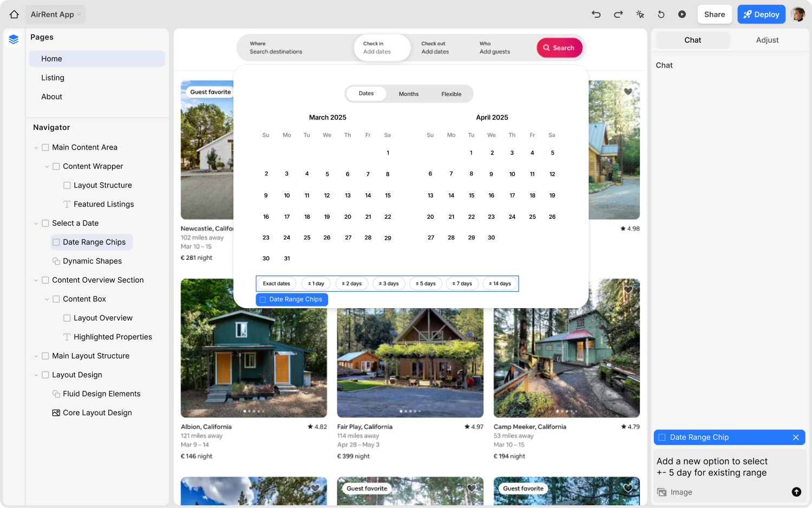Select the ± 5 days chip
The width and height of the screenshot is (812, 508).
(425, 284)
